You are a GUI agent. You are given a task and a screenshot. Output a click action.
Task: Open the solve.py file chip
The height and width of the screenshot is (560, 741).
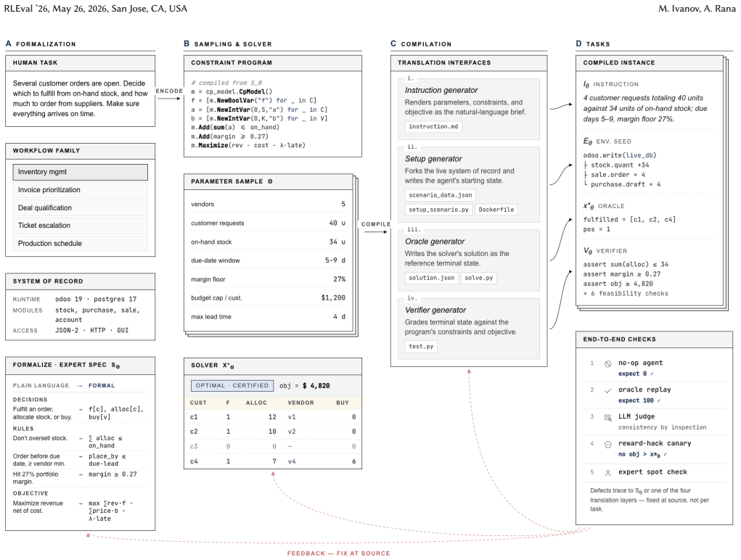[x=479, y=278]
